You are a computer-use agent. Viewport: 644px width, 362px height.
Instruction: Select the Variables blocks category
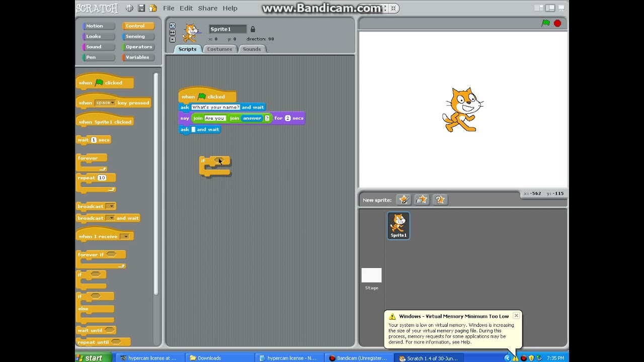tap(137, 57)
